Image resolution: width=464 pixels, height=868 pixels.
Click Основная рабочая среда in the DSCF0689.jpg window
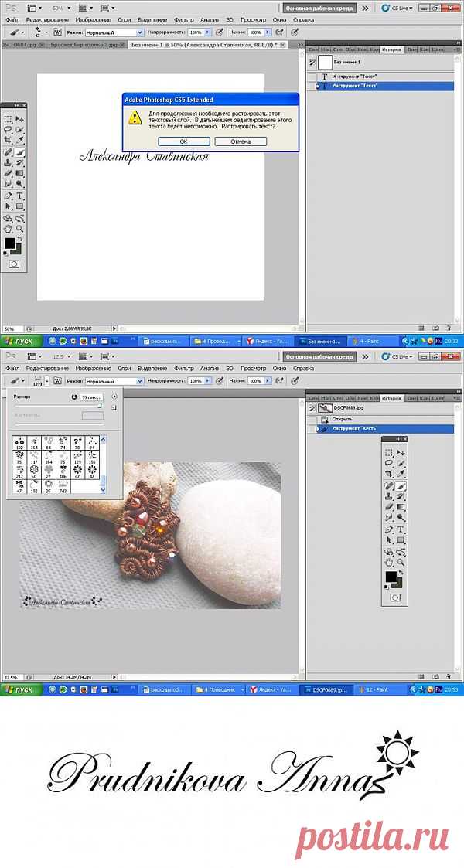[x=319, y=357]
